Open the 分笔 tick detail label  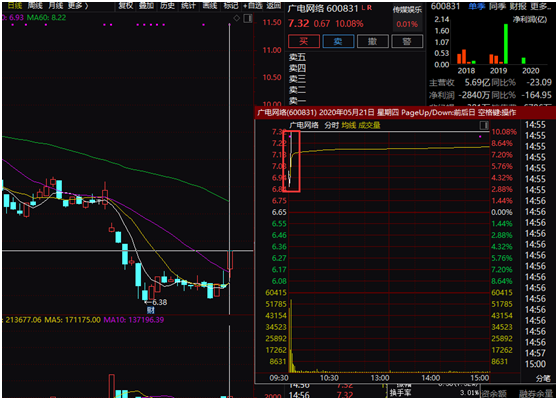(x=543, y=379)
